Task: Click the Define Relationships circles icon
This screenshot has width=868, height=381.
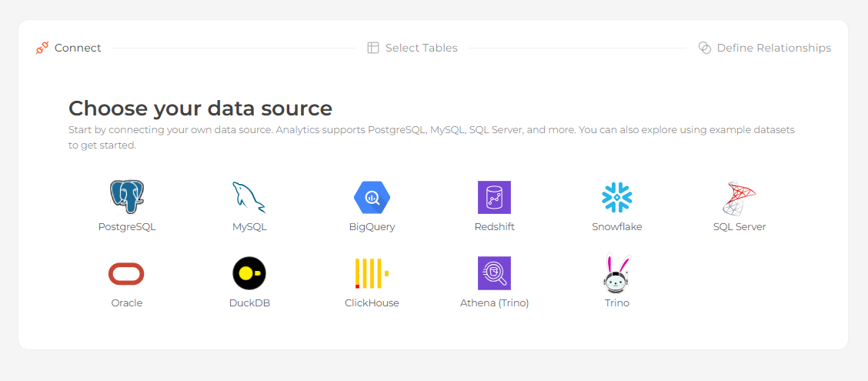Action: 704,48
